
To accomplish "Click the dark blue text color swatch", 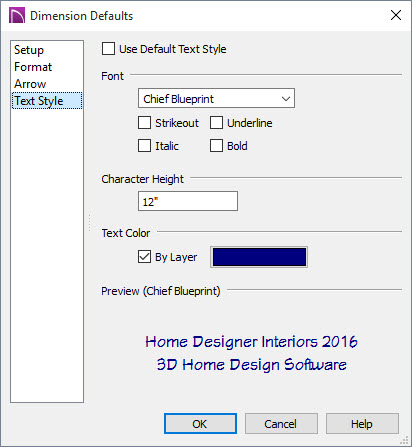I will click(x=259, y=257).
